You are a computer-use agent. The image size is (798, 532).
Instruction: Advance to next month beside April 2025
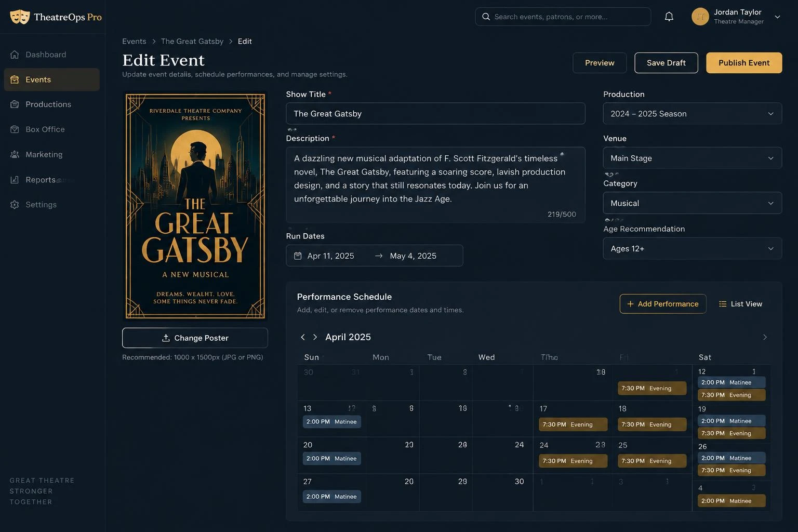point(315,337)
